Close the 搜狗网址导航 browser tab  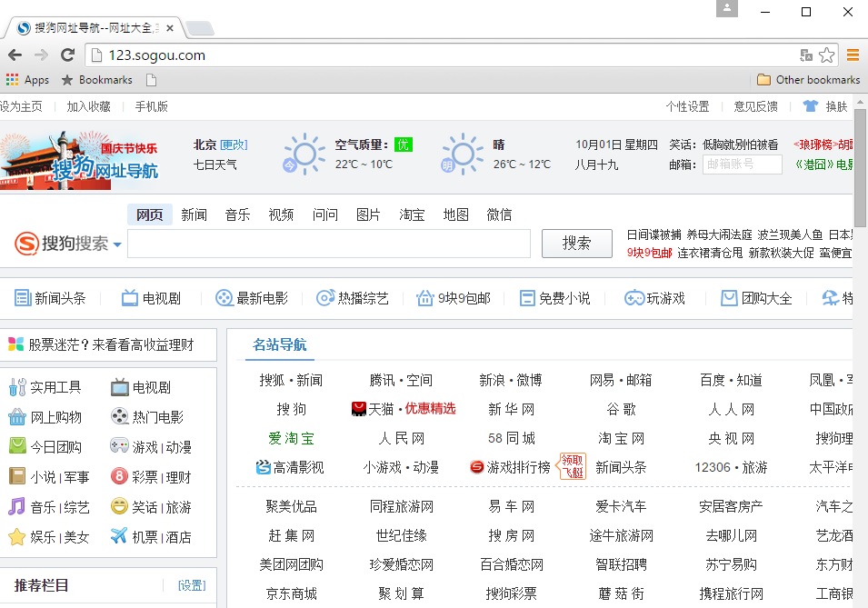(170, 27)
